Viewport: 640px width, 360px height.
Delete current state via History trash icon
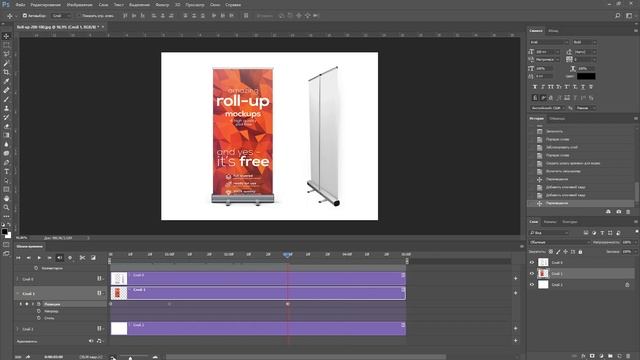(628, 211)
